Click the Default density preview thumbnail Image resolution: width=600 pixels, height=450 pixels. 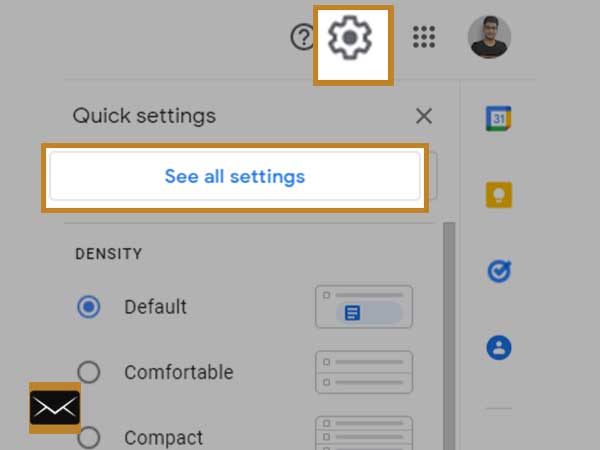[x=364, y=307]
